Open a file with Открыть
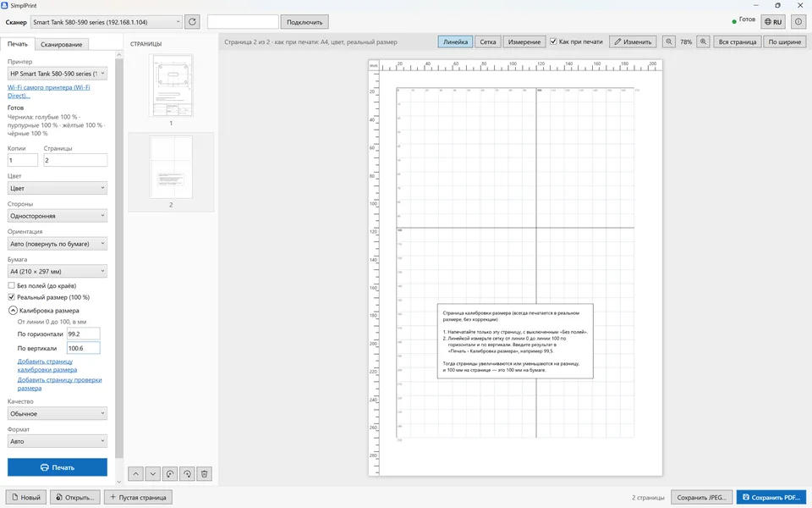The height and width of the screenshot is (508, 812). (x=75, y=497)
